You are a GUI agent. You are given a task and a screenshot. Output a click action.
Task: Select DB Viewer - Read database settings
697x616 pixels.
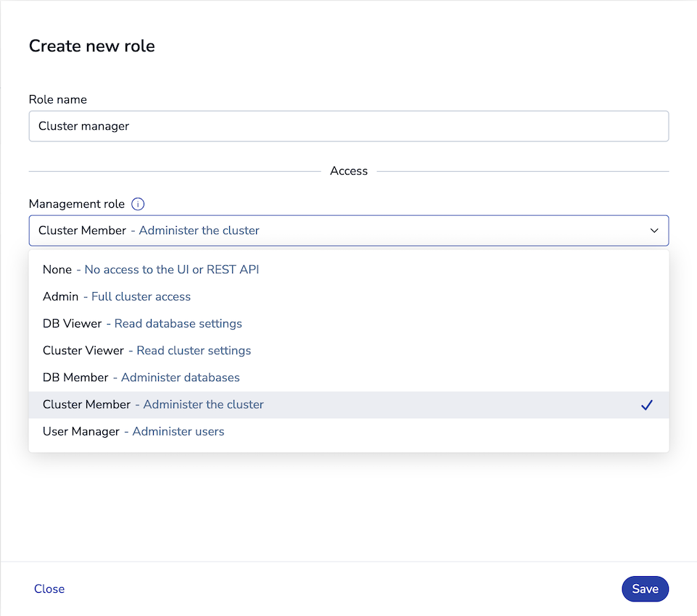click(142, 323)
